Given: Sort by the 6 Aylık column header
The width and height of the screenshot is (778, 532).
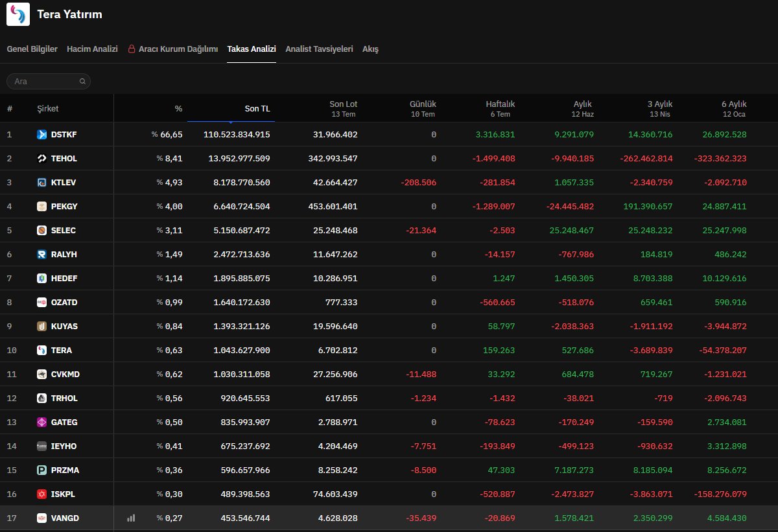Looking at the screenshot, I should pos(734,104).
